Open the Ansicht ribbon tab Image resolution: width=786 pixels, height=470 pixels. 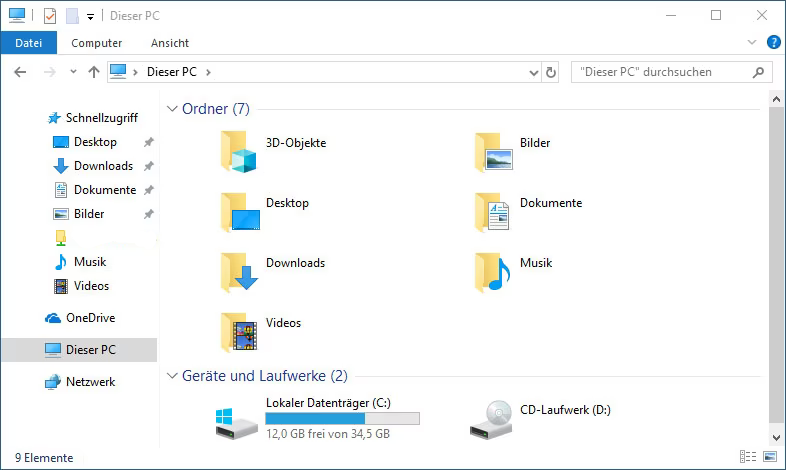point(170,43)
